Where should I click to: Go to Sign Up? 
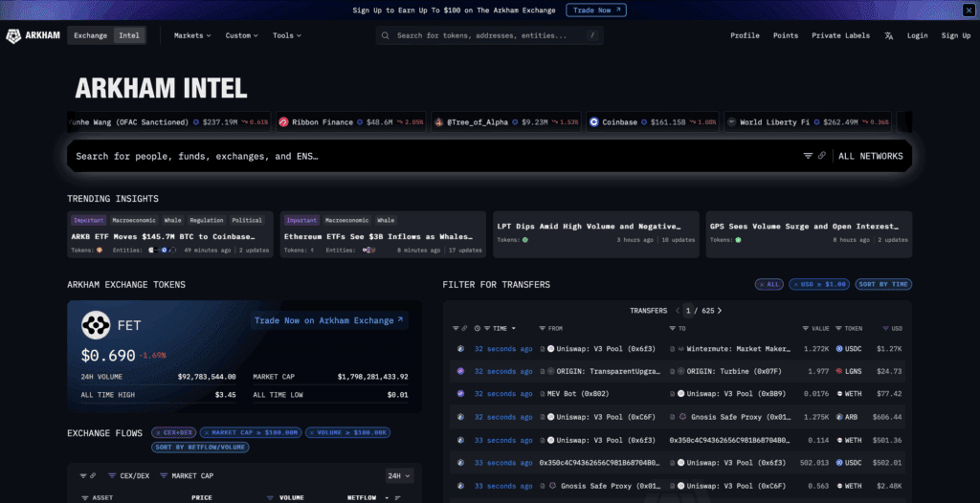956,35
